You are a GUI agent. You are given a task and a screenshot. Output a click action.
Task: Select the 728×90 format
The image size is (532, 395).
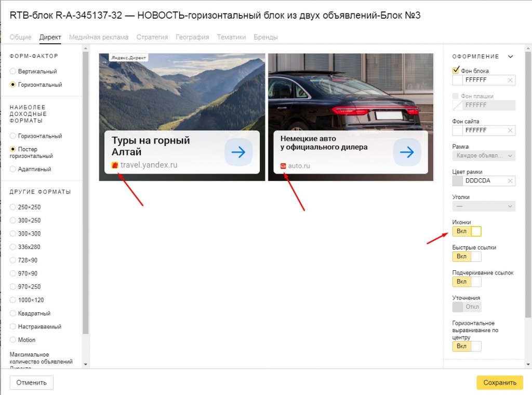click(x=13, y=260)
